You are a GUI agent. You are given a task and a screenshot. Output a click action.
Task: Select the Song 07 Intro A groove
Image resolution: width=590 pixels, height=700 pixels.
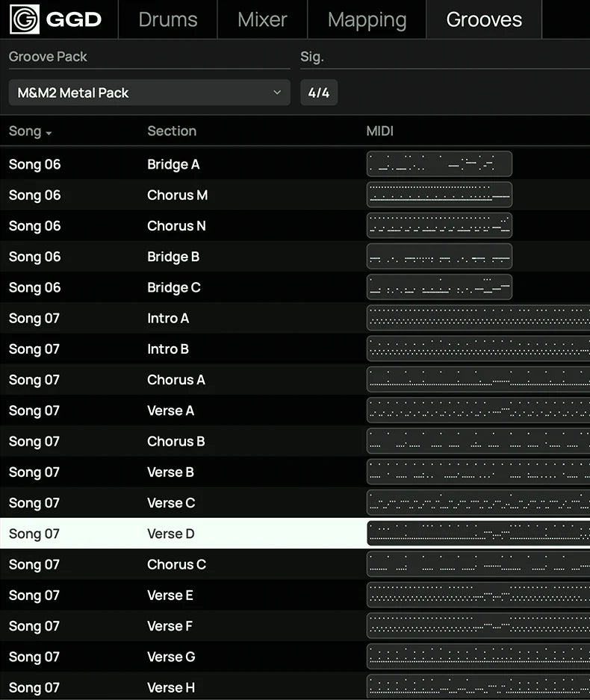168,319
